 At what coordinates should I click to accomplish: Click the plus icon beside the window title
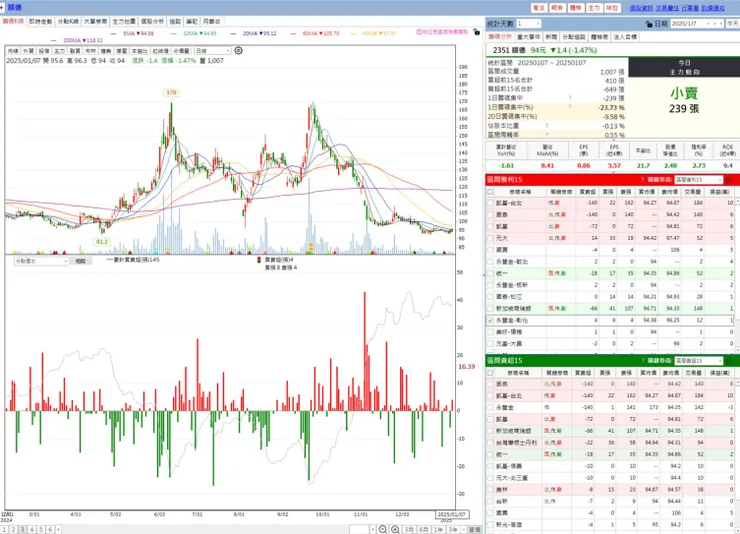point(2,7)
